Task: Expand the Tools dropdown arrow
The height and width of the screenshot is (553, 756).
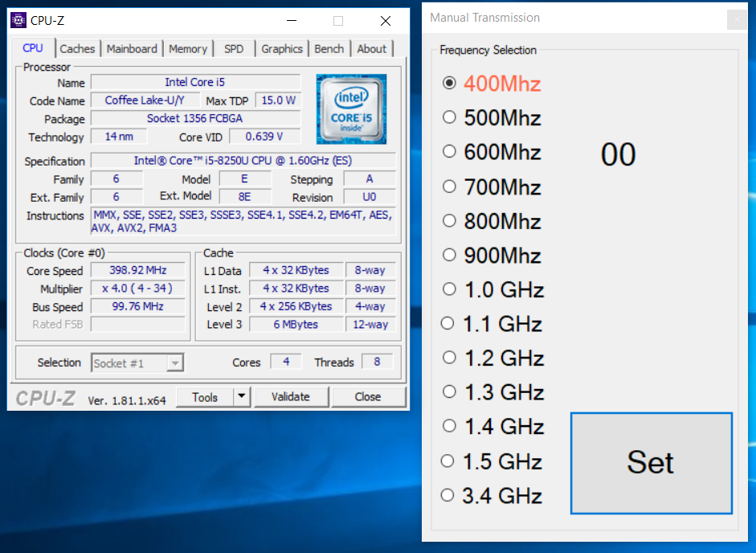Action: 242,396
